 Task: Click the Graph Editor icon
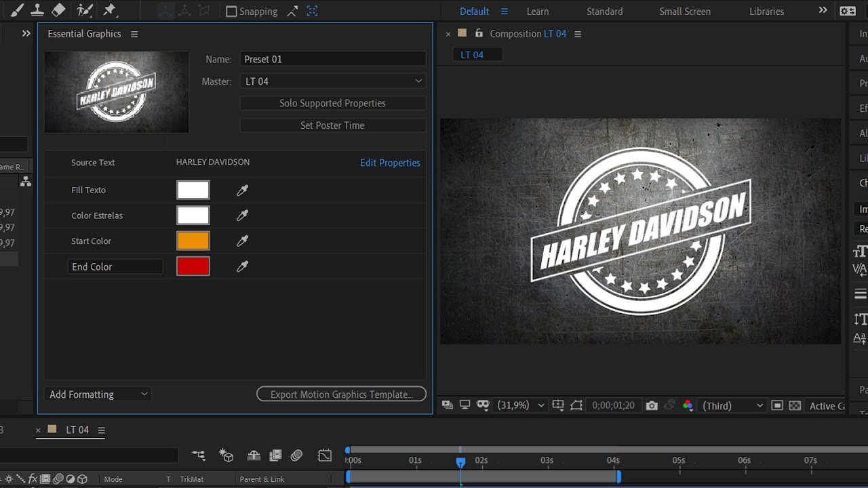(x=325, y=455)
